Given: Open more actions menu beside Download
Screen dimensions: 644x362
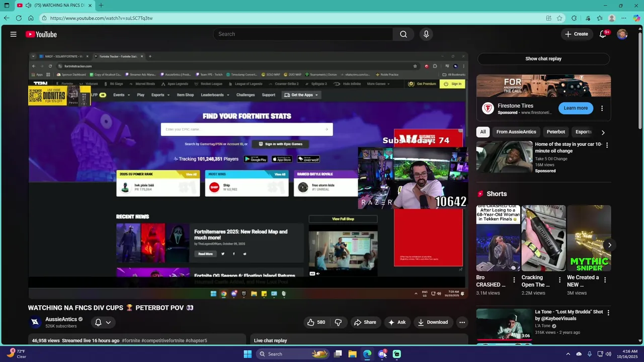Looking at the screenshot, I should pyautogui.click(x=462, y=322).
